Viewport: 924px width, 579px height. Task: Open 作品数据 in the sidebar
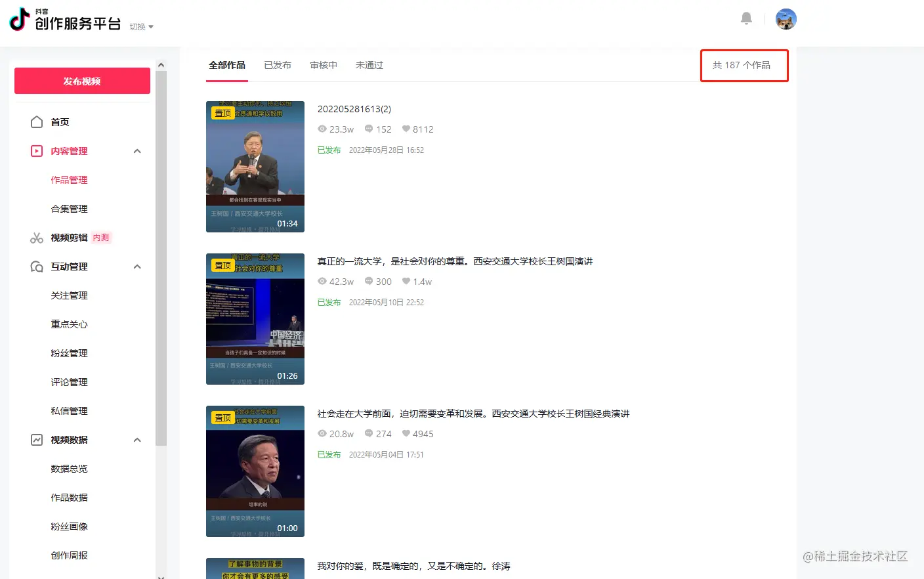click(69, 498)
